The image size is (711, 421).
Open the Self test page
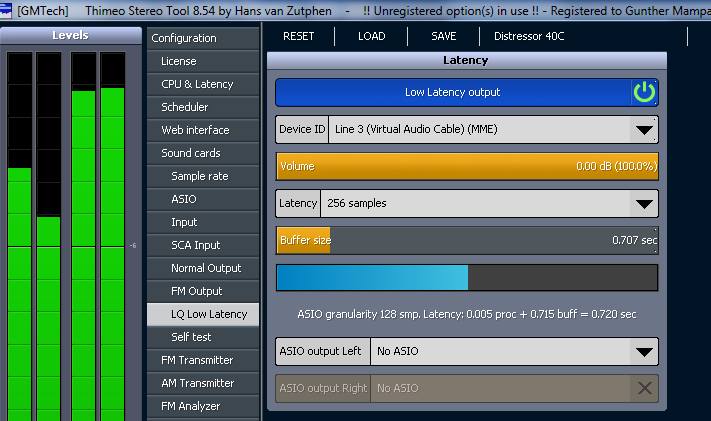point(203,338)
